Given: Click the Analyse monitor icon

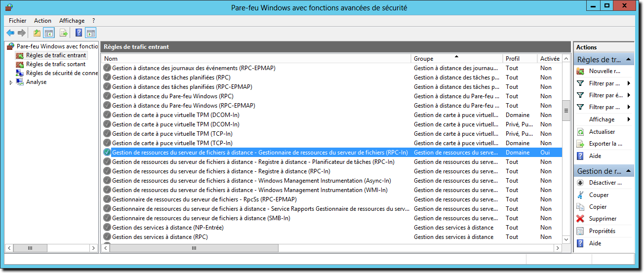Looking at the screenshot, I should (x=20, y=82).
